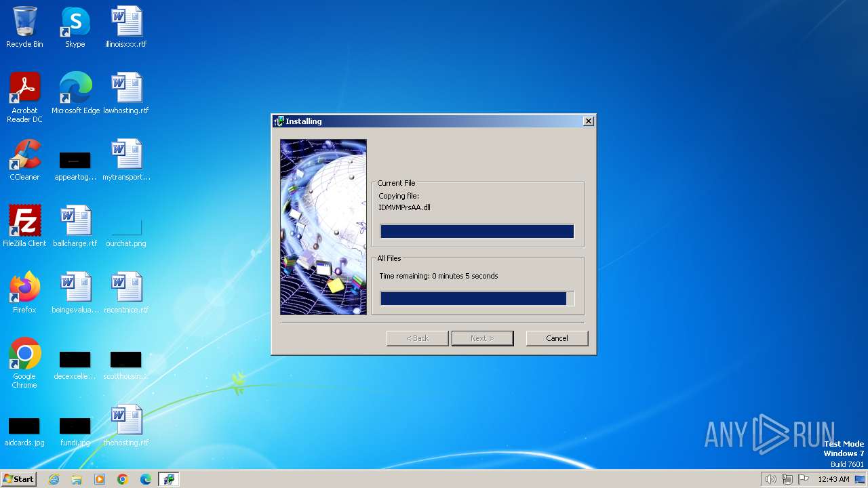Launch Firefox from the desktop
This screenshot has height=488, width=868.
coord(24,293)
